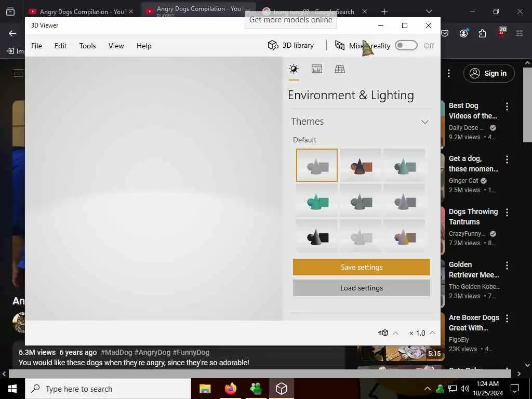Screen dimensions: 532x399
Task: Open the View menu in 3D Viewer
Action: pyautogui.click(x=116, y=46)
